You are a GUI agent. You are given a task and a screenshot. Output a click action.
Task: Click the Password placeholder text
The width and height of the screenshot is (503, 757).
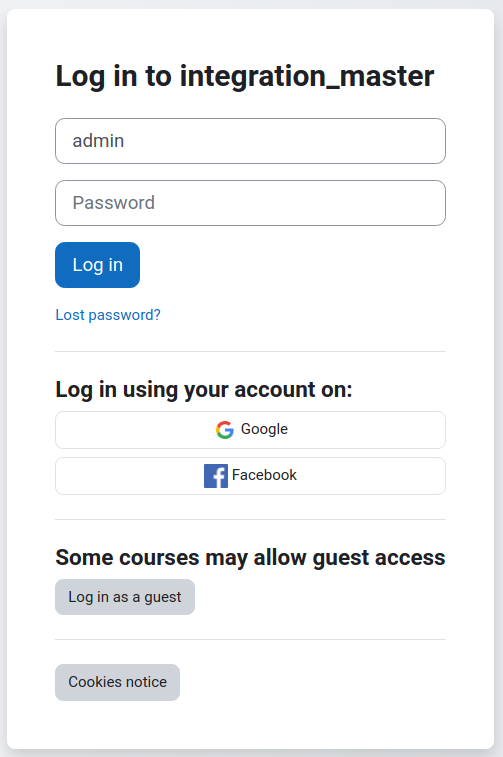point(113,203)
